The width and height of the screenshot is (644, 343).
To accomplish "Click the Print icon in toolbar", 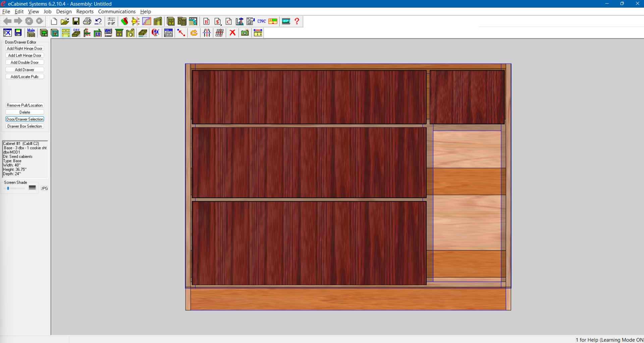I will pos(87,21).
